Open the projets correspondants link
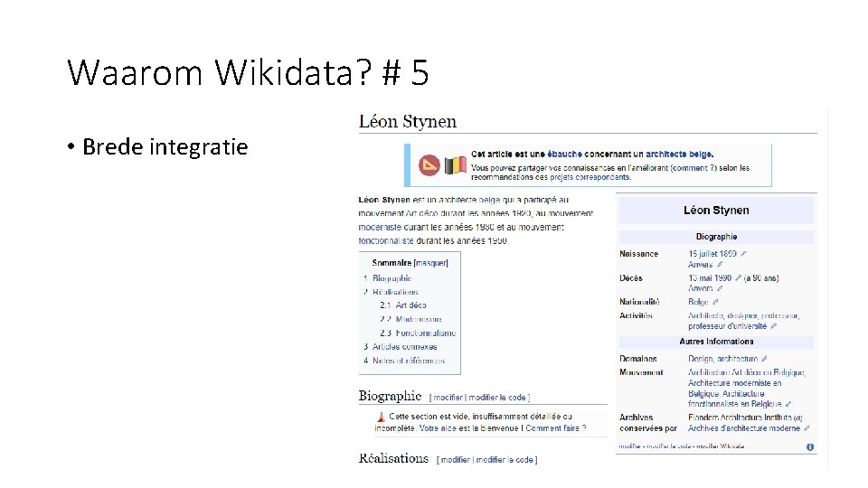The width and height of the screenshot is (868, 488). [590, 177]
